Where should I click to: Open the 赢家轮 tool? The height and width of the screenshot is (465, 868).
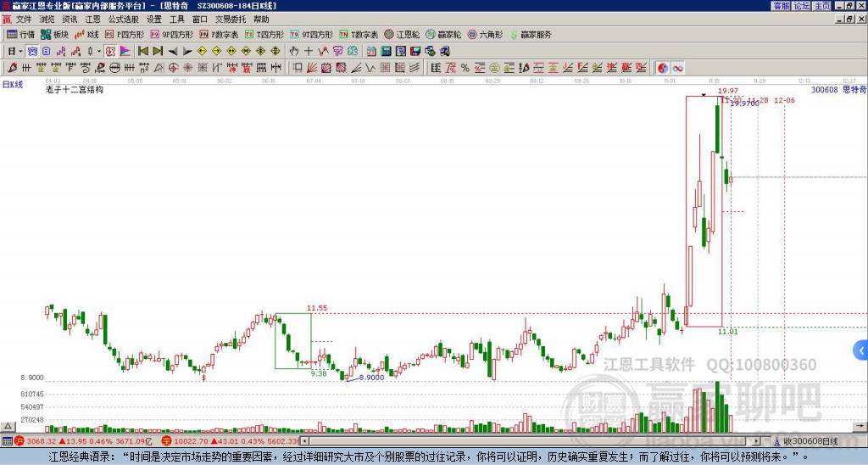coord(443,34)
